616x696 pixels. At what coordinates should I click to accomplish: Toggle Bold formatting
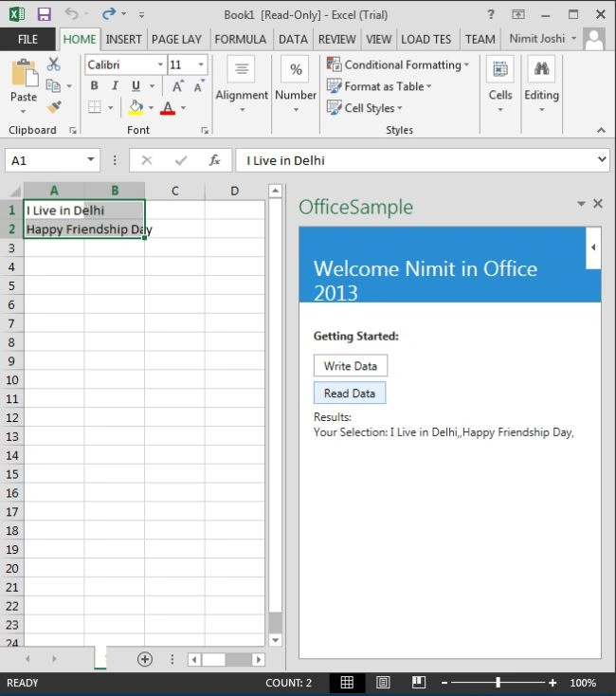tap(94, 85)
